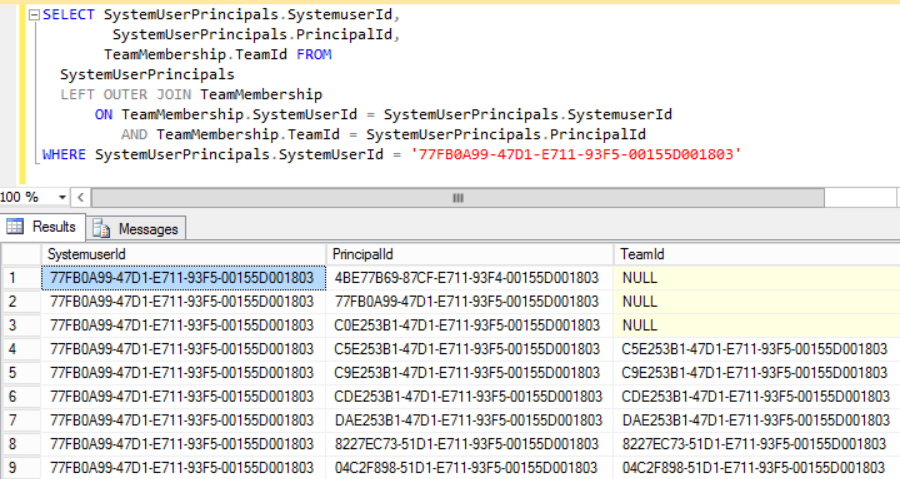Click the horizontal scrollbar thumb
Screen dimensions: 900x479
pyautogui.click(x=458, y=198)
